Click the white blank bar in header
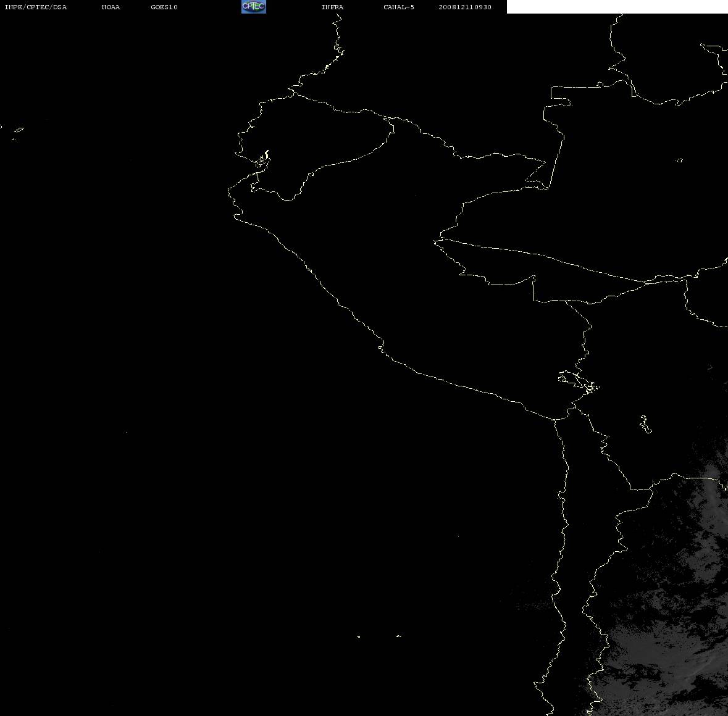The height and width of the screenshot is (716, 728). (x=617, y=7)
